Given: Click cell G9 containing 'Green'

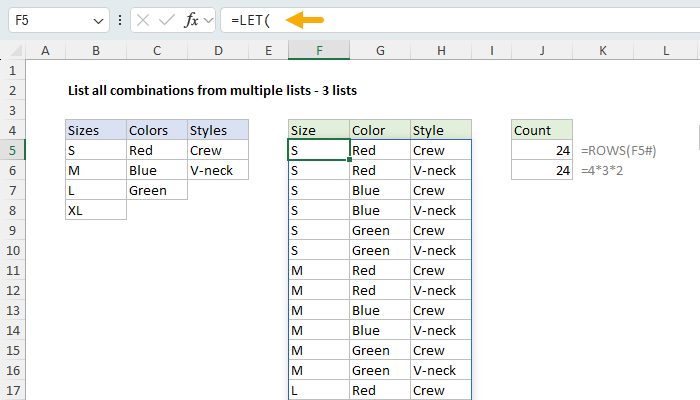Looking at the screenshot, I should (x=380, y=230).
